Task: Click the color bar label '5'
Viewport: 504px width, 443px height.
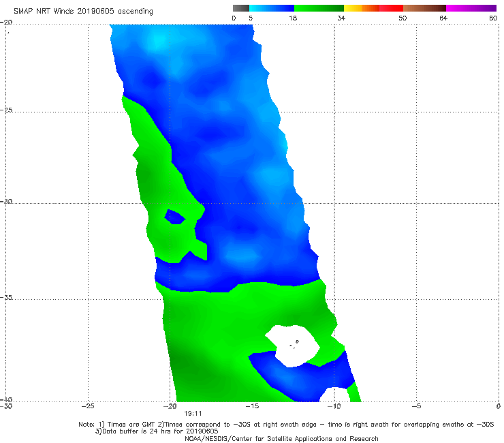Action: (x=251, y=18)
